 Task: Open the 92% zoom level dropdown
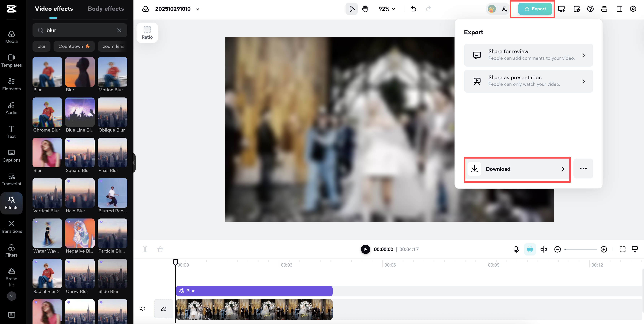[x=386, y=8]
